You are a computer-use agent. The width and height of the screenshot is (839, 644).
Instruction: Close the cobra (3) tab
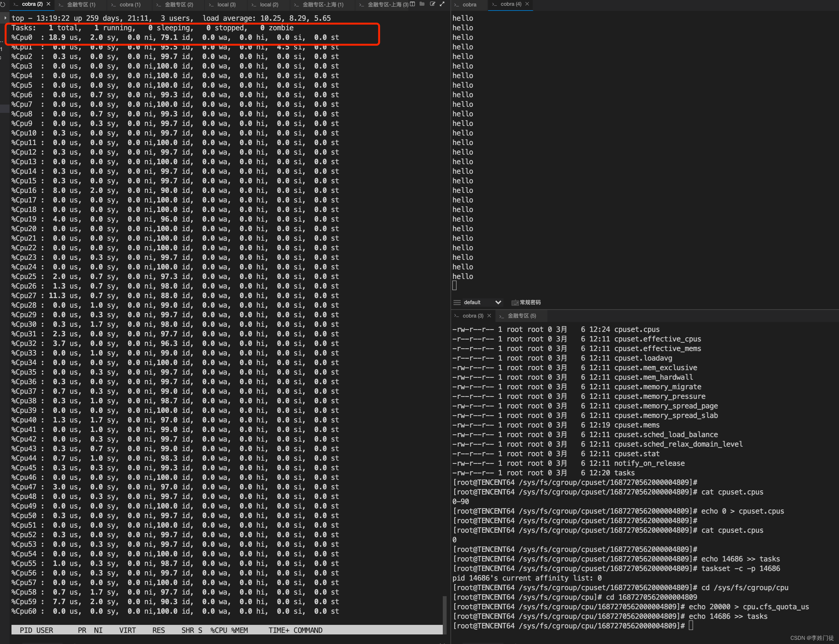[489, 316]
